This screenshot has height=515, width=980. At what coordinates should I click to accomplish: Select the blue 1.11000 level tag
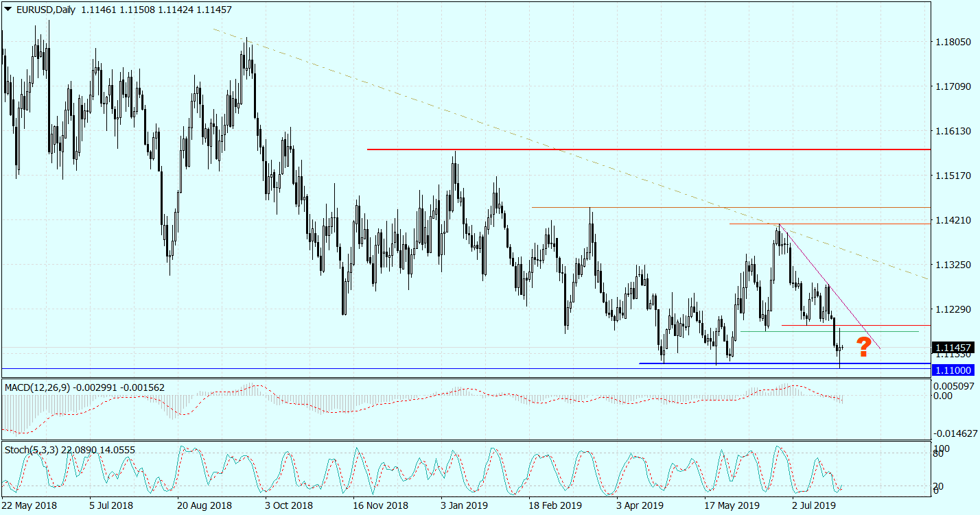953,370
